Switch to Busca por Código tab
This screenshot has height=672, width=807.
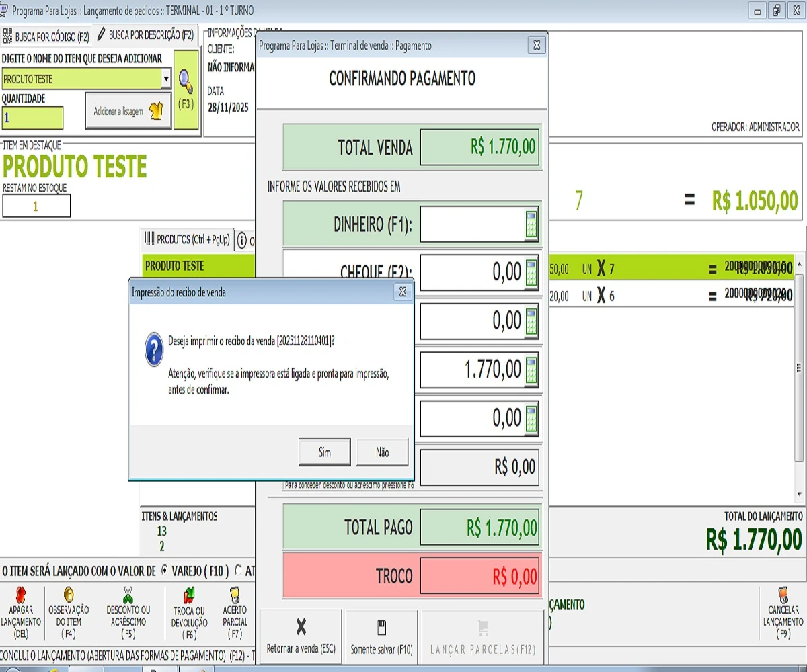[x=46, y=36]
